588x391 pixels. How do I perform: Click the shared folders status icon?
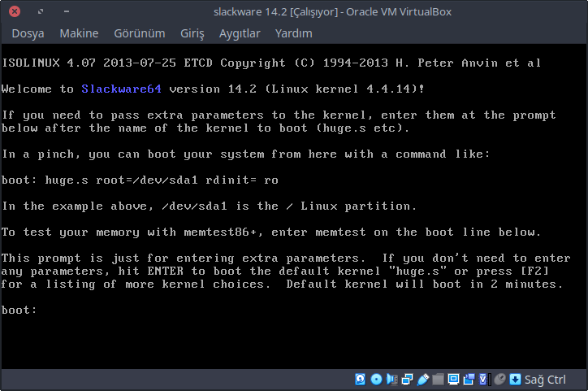coord(438,380)
